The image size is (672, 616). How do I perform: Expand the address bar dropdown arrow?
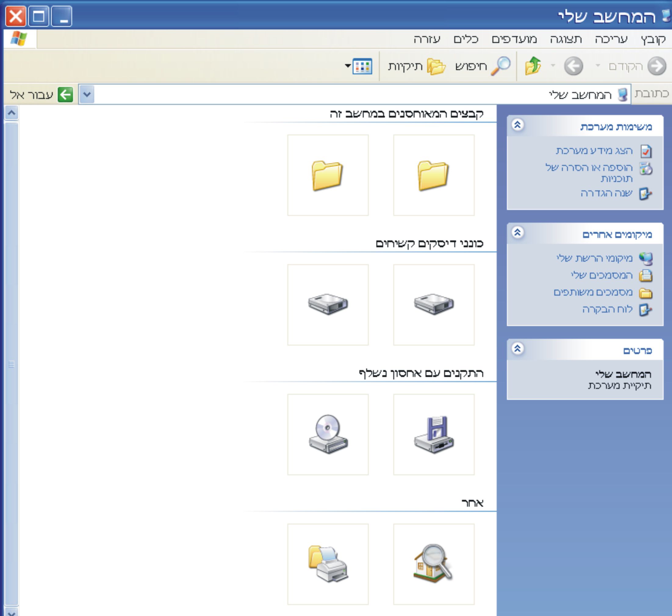click(87, 94)
